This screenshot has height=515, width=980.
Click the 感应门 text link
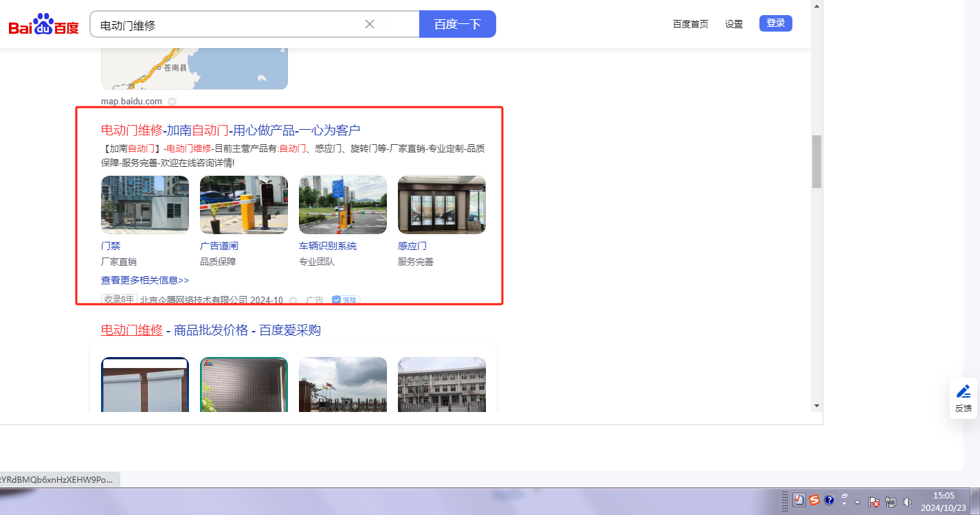(412, 246)
